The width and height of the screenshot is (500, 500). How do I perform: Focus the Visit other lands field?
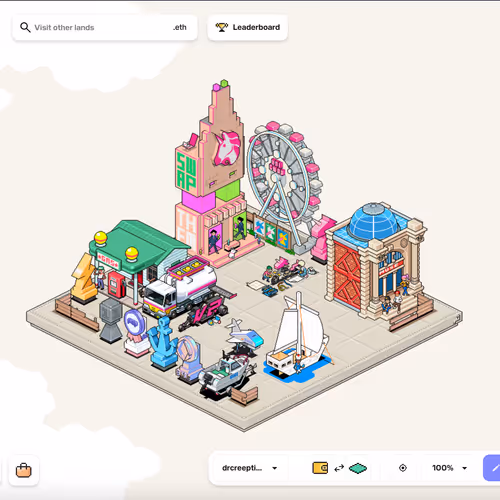[105, 28]
